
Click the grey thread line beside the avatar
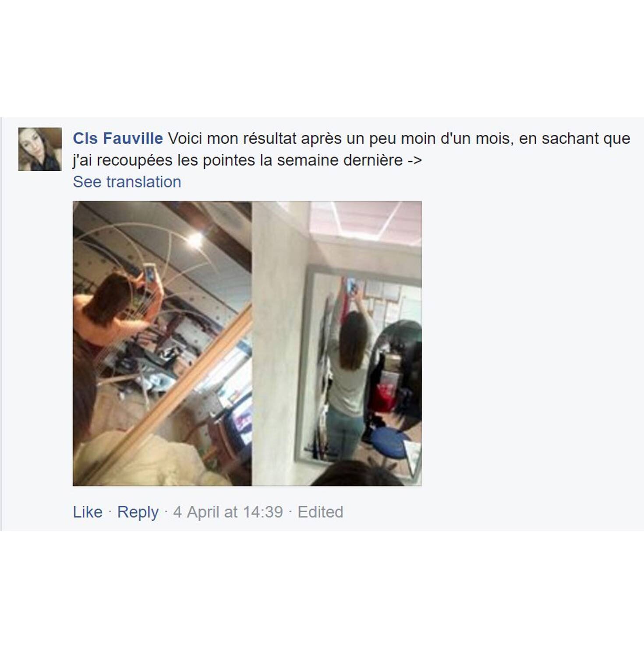[1, 324]
